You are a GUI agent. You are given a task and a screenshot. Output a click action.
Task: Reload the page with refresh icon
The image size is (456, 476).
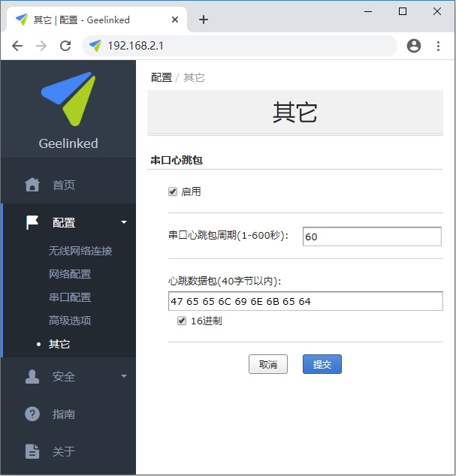(x=65, y=46)
